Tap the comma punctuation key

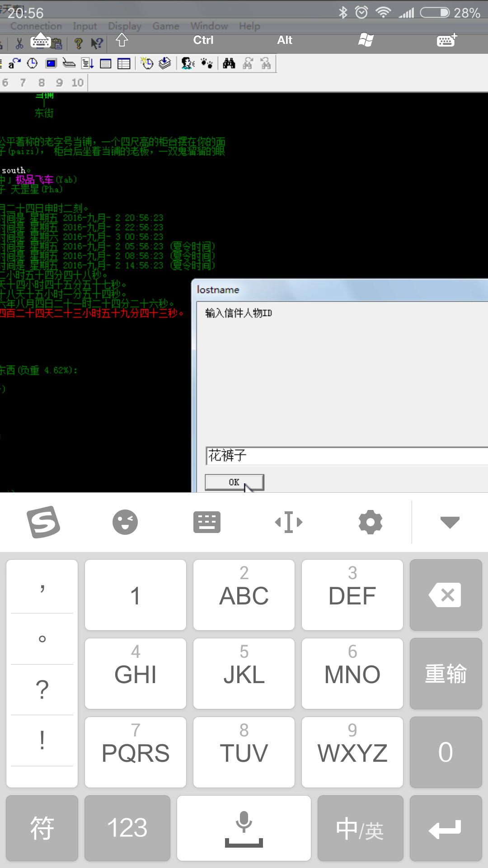pyautogui.click(x=42, y=587)
